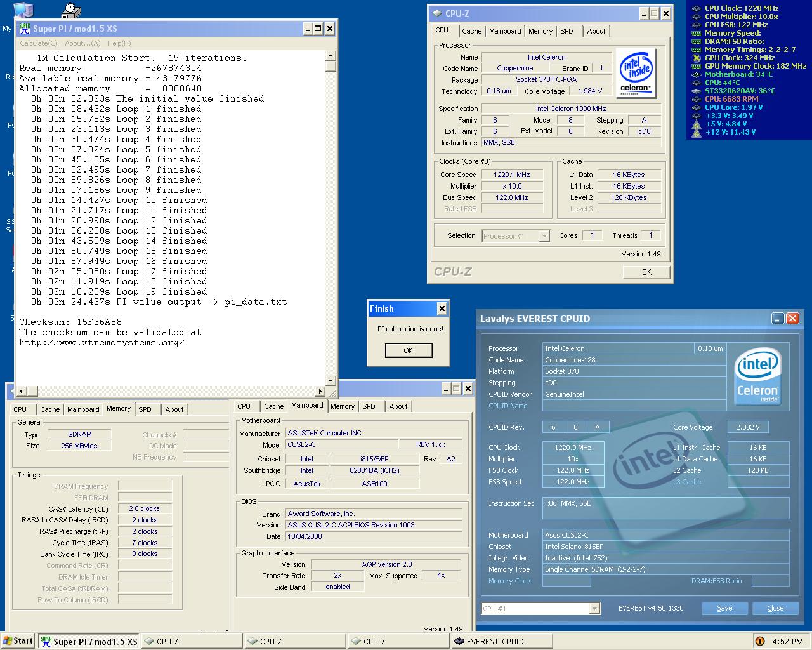812x650 pixels.
Task: Switch to Cache tab in top CPU-Z window
Action: (x=471, y=31)
